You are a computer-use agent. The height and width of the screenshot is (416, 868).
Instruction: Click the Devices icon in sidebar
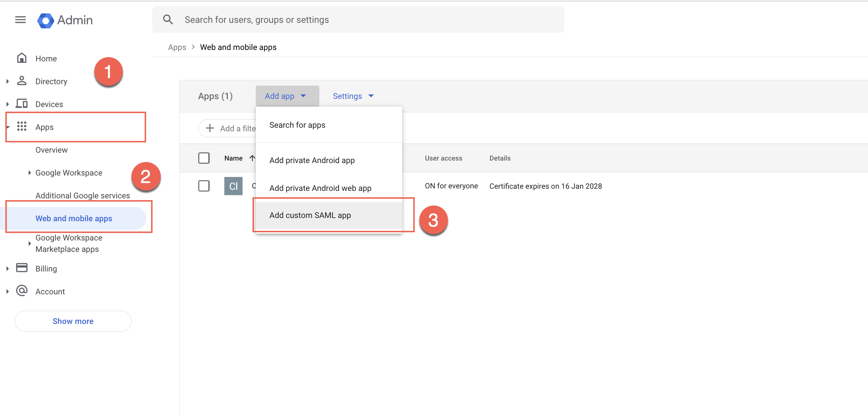[x=22, y=104]
